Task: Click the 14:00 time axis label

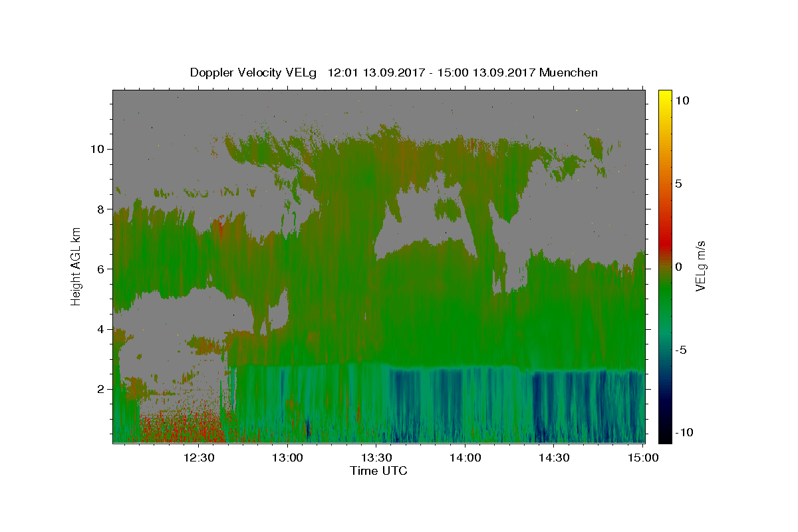Action: pyautogui.click(x=465, y=458)
